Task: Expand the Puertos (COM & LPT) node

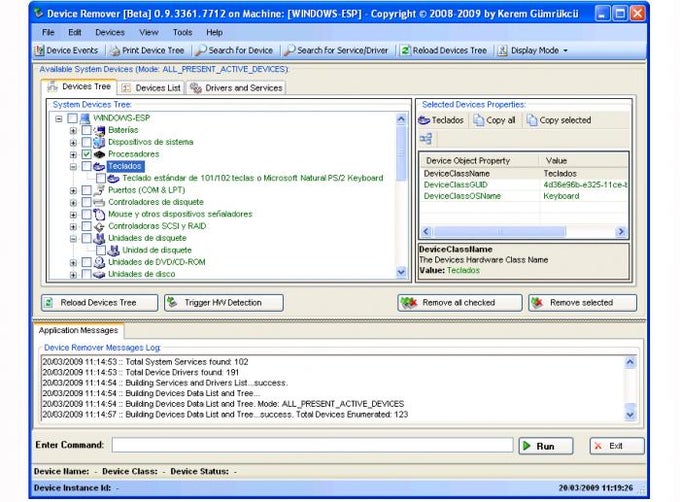Action: click(73, 190)
